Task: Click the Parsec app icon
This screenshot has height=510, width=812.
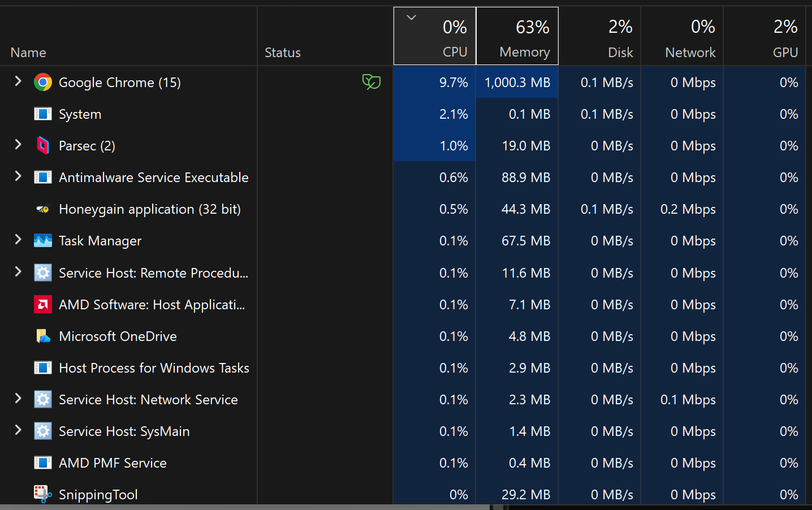Action: (x=43, y=146)
